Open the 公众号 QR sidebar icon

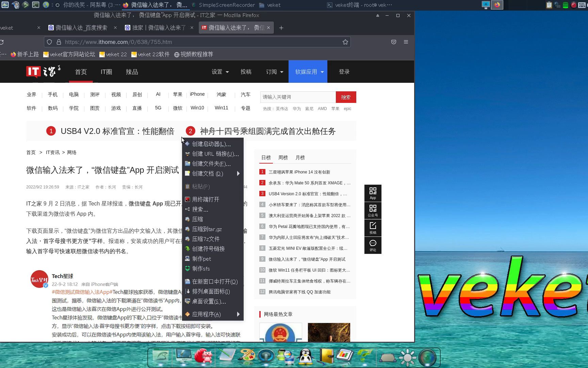click(x=373, y=211)
